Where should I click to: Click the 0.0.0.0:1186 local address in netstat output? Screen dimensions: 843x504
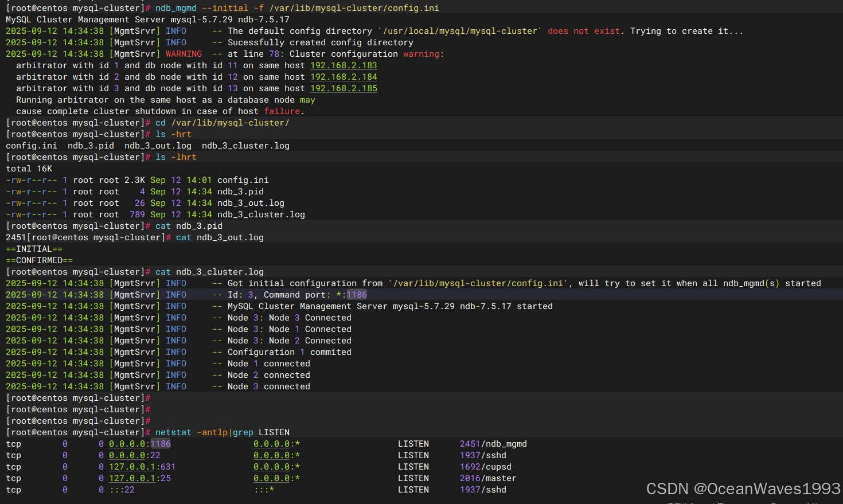click(x=140, y=444)
